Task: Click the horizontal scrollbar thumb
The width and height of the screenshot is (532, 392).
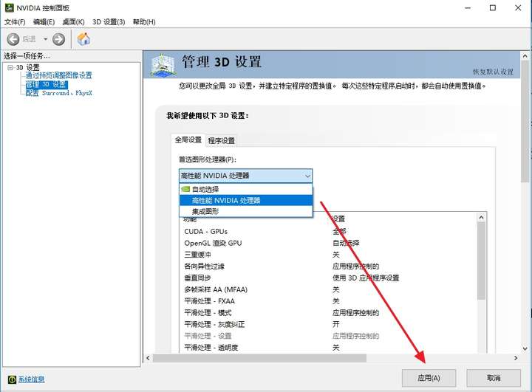Action: (x=259, y=358)
